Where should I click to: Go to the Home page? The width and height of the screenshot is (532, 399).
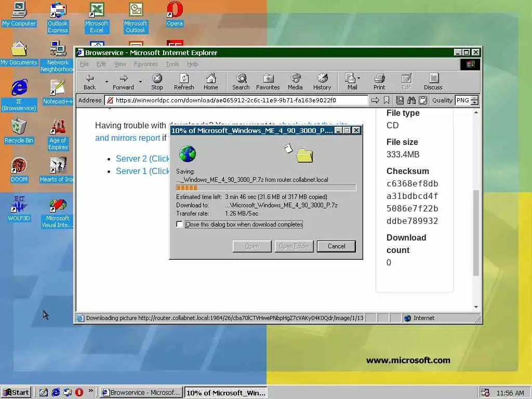[x=211, y=82]
